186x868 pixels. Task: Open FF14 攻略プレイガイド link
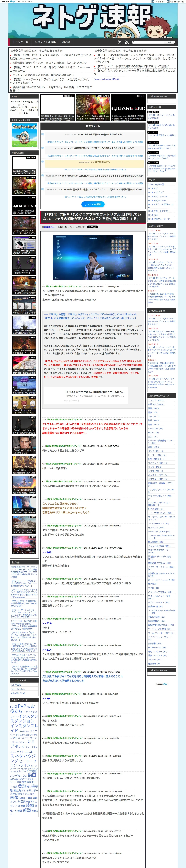click(159, 219)
